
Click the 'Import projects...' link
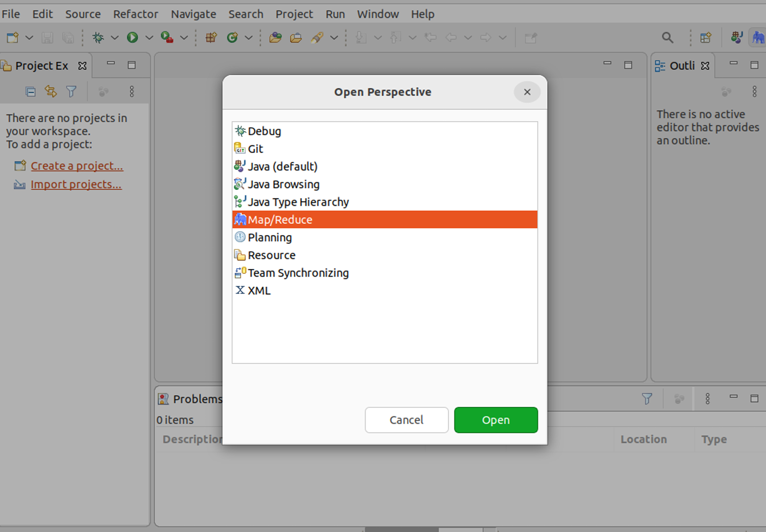(76, 184)
